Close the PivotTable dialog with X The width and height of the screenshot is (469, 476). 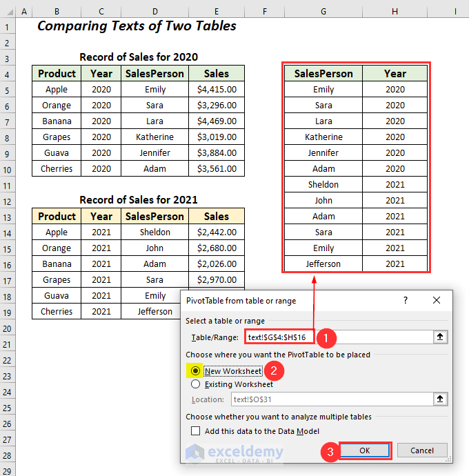[436, 301]
